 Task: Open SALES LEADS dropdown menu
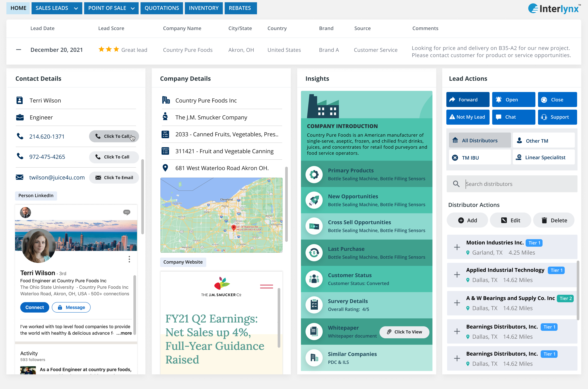[57, 8]
